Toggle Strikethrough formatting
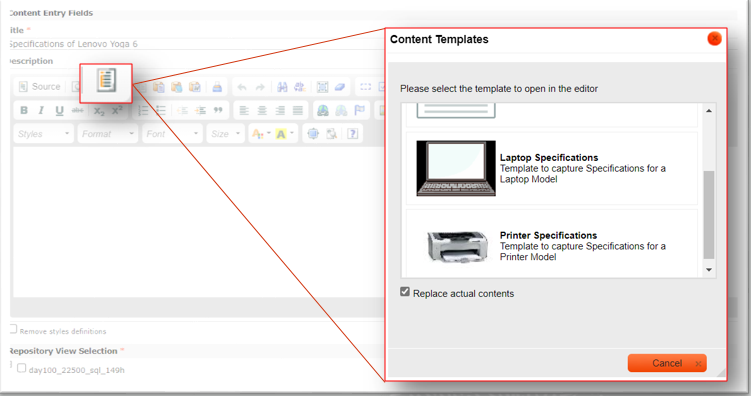The width and height of the screenshot is (751, 396). (77, 111)
